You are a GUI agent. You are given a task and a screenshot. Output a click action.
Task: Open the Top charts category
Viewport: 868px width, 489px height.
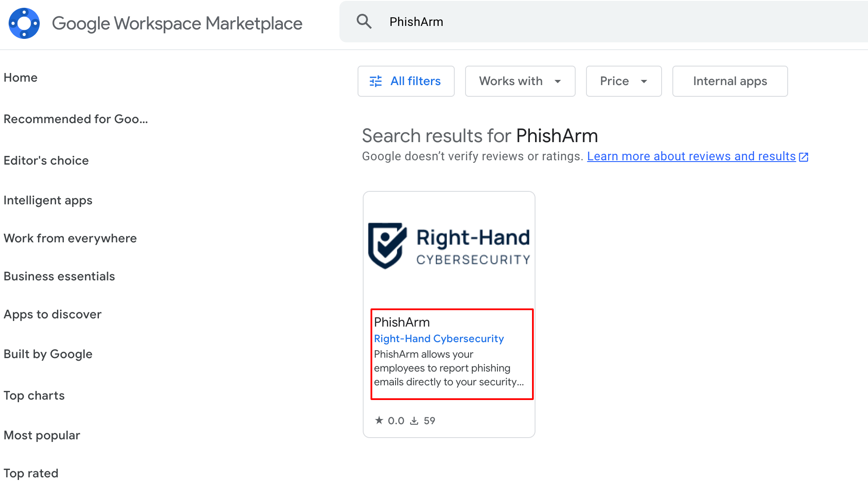click(34, 396)
